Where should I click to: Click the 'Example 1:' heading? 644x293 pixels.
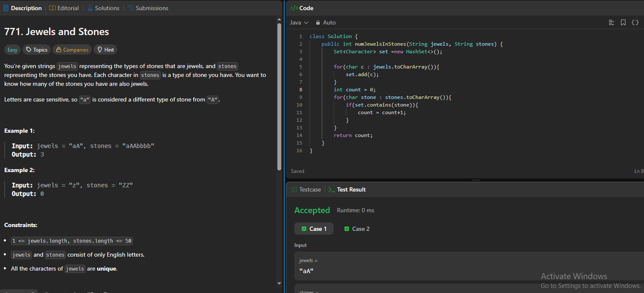(19, 131)
